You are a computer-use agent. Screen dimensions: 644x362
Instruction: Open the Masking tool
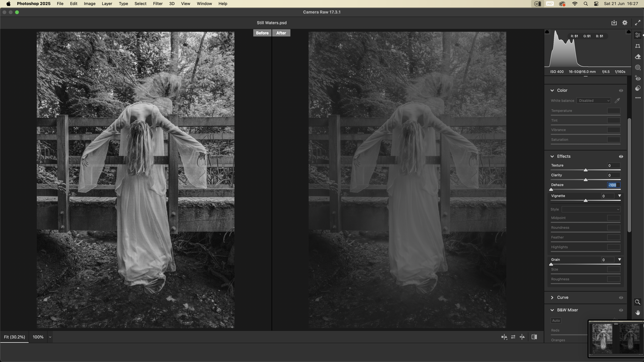point(638,67)
